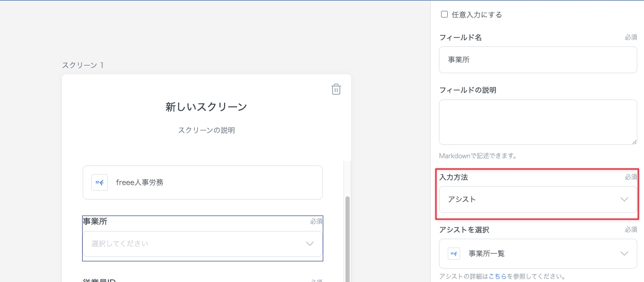This screenshot has height=282, width=644.
Task: Focus the フィールド名 input containing 事業所
Action: pos(537,60)
